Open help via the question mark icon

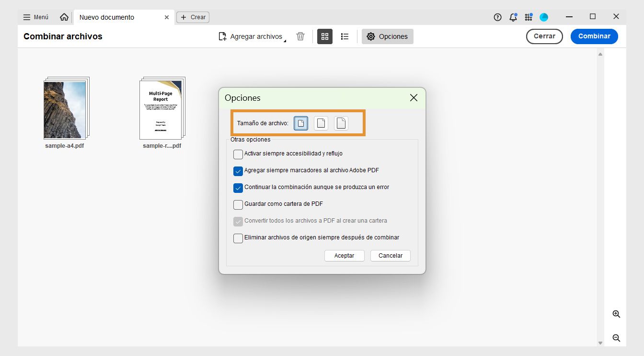[497, 17]
